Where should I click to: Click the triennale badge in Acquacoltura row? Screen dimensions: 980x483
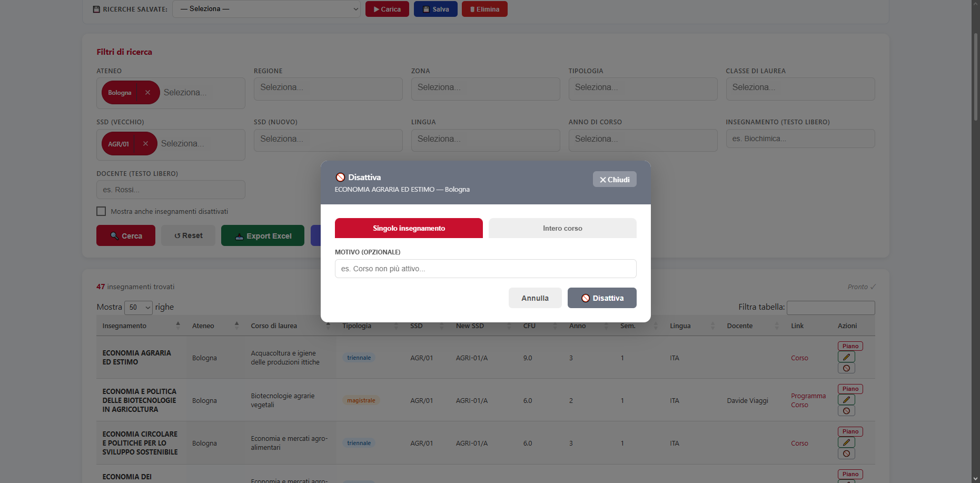pyautogui.click(x=359, y=358)
